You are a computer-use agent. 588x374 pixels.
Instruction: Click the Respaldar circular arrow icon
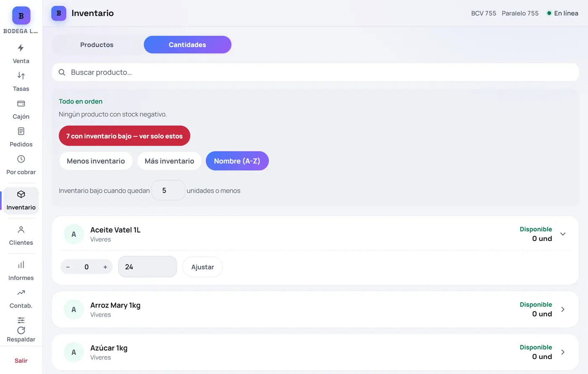coord(21,330)
